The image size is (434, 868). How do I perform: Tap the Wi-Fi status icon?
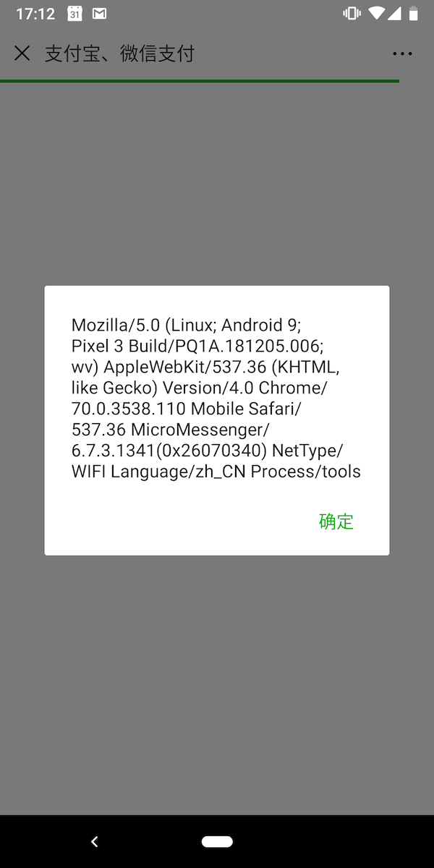pos(376,14)
